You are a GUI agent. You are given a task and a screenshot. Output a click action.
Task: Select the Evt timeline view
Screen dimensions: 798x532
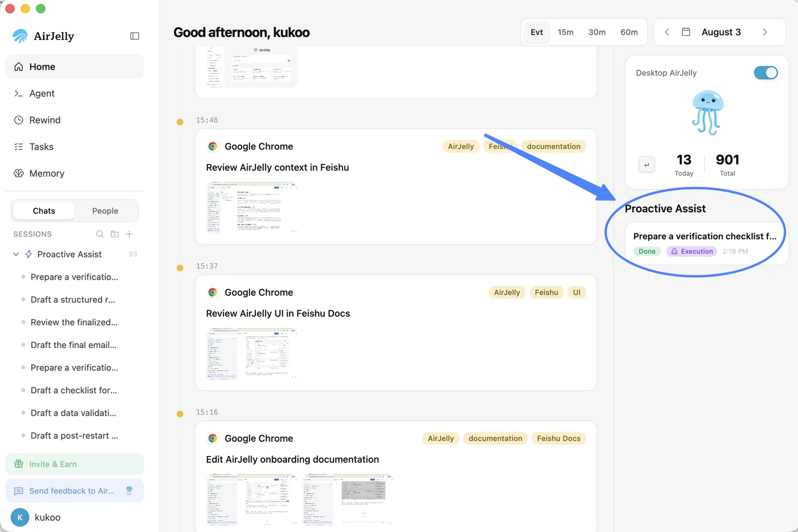point(536,32)
